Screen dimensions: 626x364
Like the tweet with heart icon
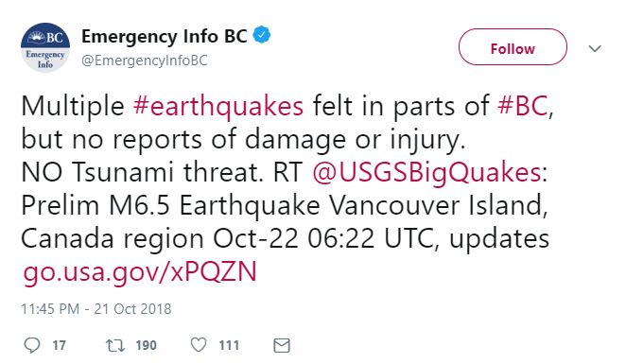[x=199, y=345]
